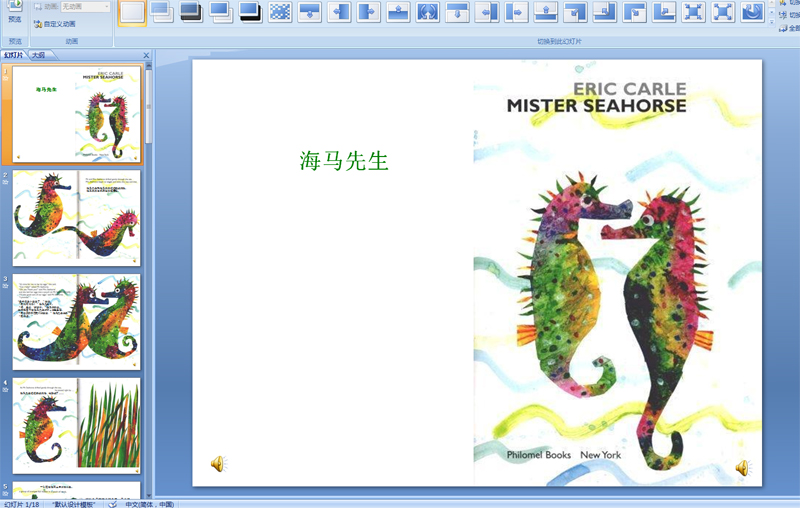Viewport: 800px width, 508px height.
Task: Click the MISTER SEAHORSE title text
Action: pos(596,106)
